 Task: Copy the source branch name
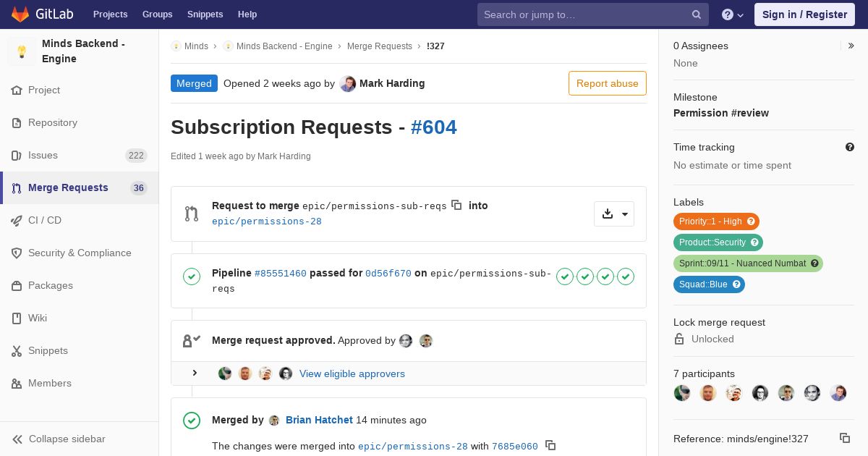click(x=456, y=205)
